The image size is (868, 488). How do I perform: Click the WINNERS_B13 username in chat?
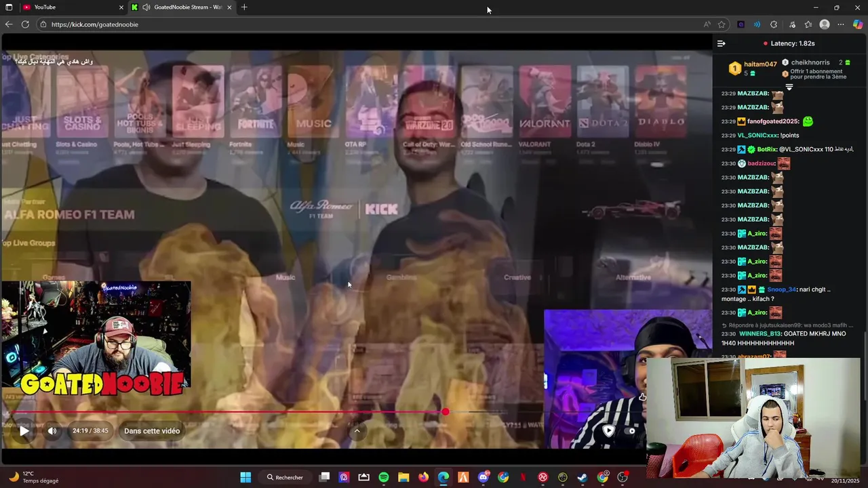(x=759, y=333)
